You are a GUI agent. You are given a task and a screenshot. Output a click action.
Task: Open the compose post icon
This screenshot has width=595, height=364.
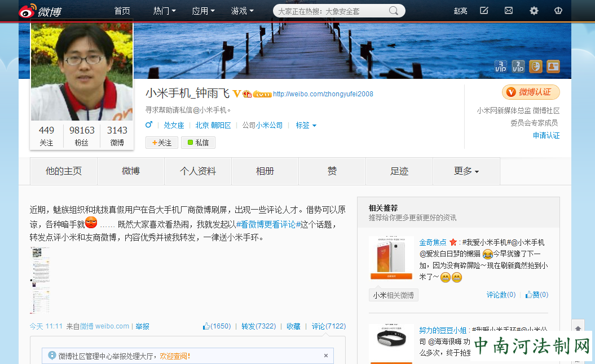(484, 11)
